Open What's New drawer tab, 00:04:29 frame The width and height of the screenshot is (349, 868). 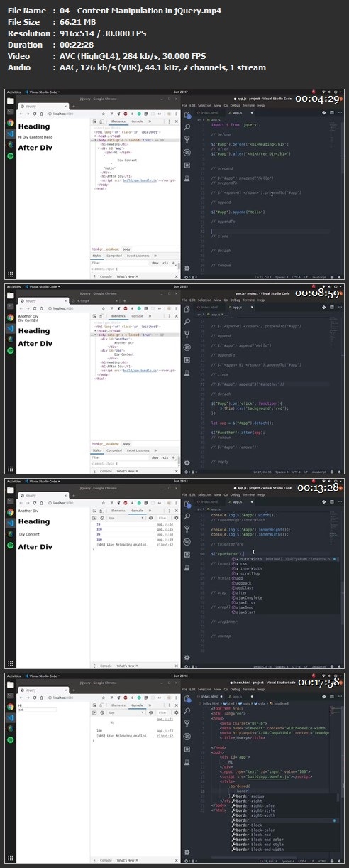click(x=126, y=276)
